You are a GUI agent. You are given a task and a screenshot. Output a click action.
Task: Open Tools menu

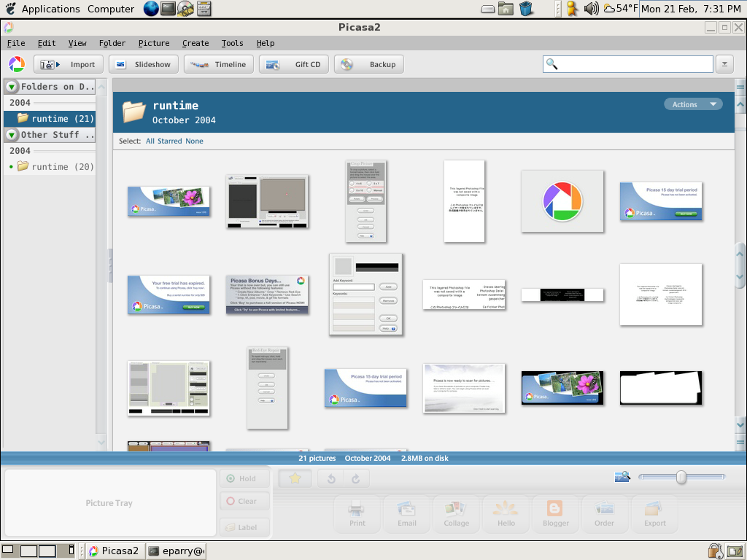(233, 43)
